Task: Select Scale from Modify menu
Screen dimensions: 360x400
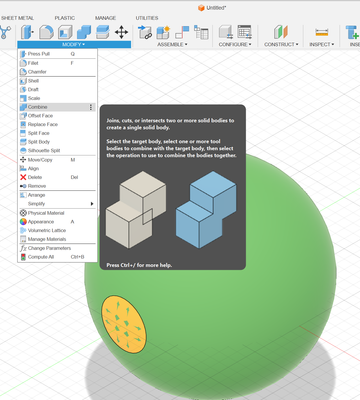Action: 57,98
